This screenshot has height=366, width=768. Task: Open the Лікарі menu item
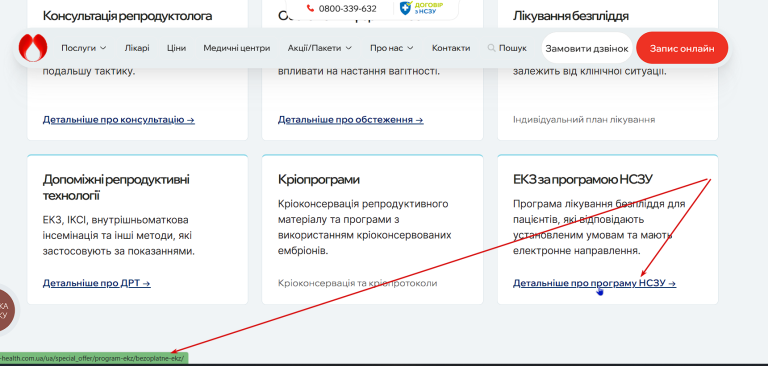(137, 48)
